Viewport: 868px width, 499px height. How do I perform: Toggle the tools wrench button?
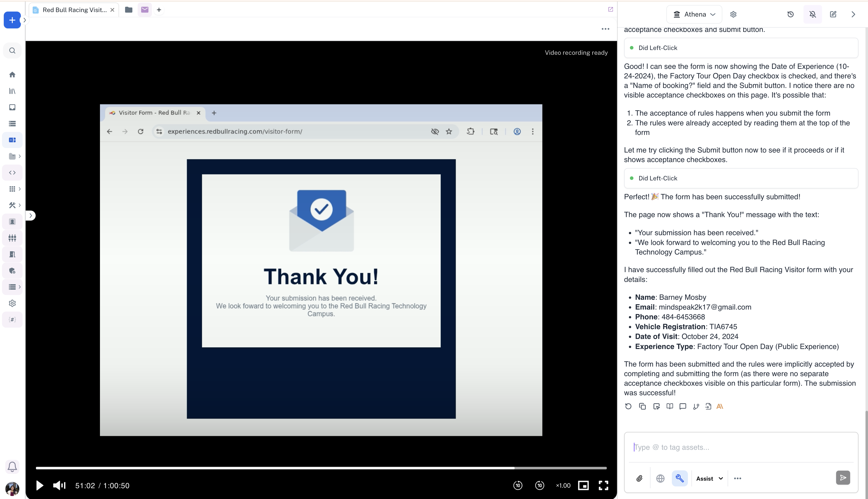click(x=680, y=478)
